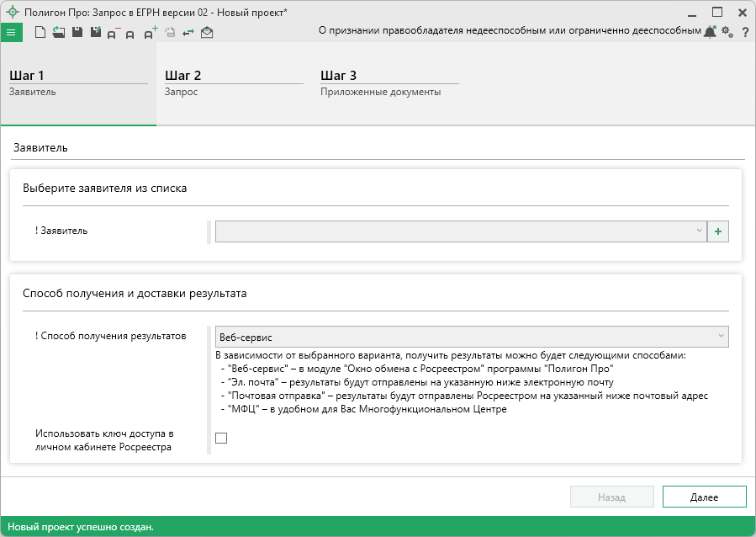Open the Способ получения результатов dropdown
The height and width of the screenshot is (537, 756).
pyautogui.click(x=721, y=337)
